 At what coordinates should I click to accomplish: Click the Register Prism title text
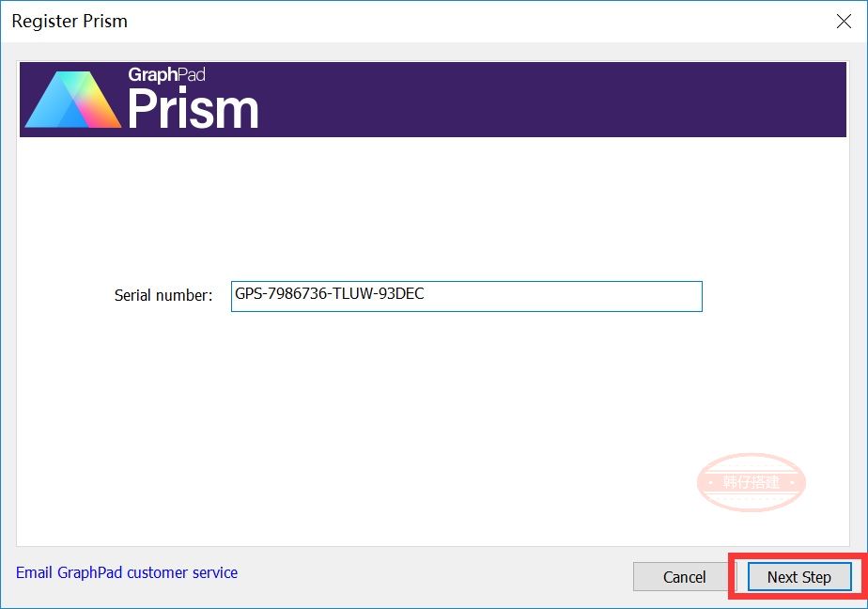click(70, 21)
